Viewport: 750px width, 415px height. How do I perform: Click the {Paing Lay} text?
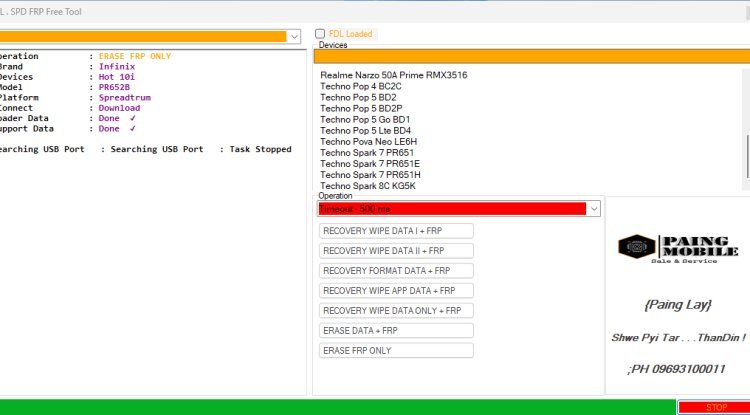click(x=678, y=305)
